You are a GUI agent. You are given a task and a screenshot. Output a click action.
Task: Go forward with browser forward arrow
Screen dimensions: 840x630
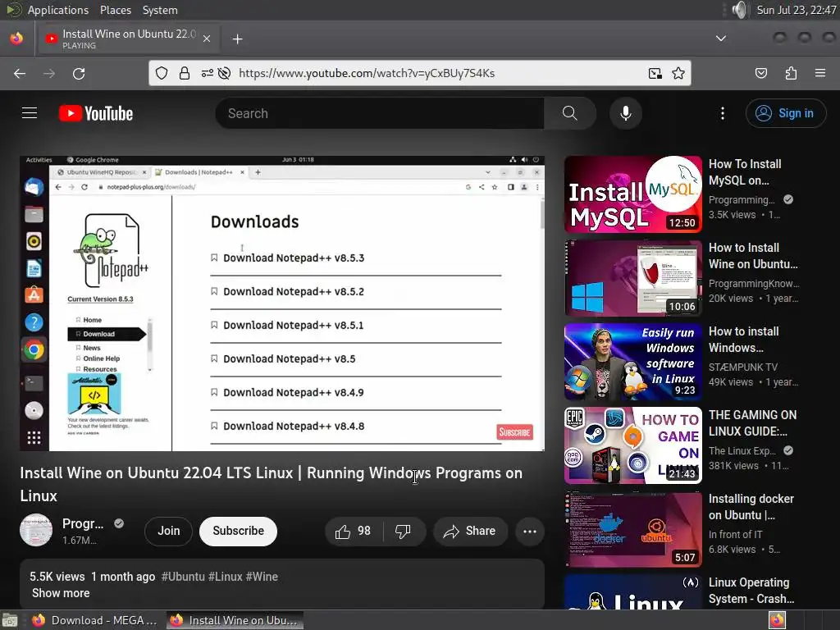click(49, 73)
